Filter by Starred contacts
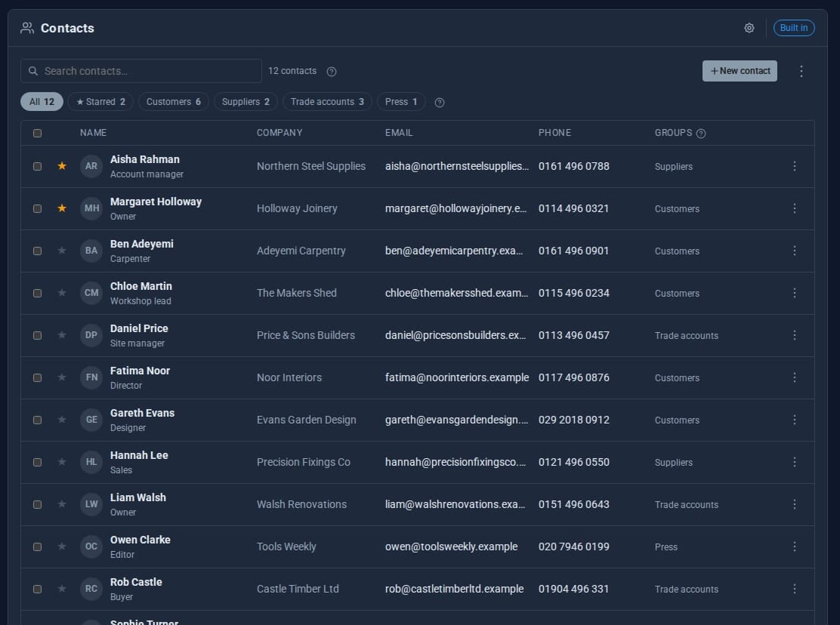This screenshot has height=625, width=840. pyautogui.click(x=100, y=102)
